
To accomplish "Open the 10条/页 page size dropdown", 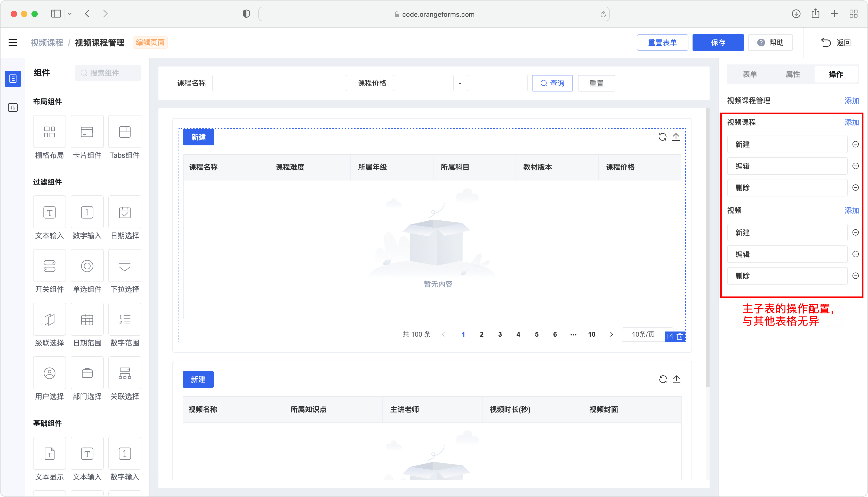I will 643,334.
